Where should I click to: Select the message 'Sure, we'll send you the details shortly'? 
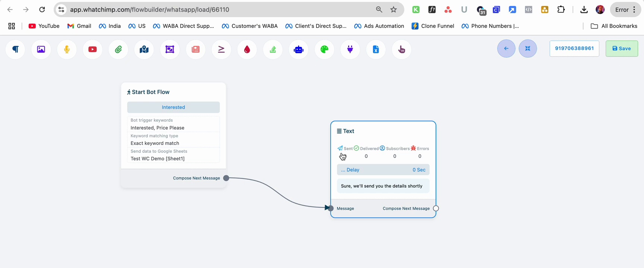pyautogui.click(x=383, y=186)
